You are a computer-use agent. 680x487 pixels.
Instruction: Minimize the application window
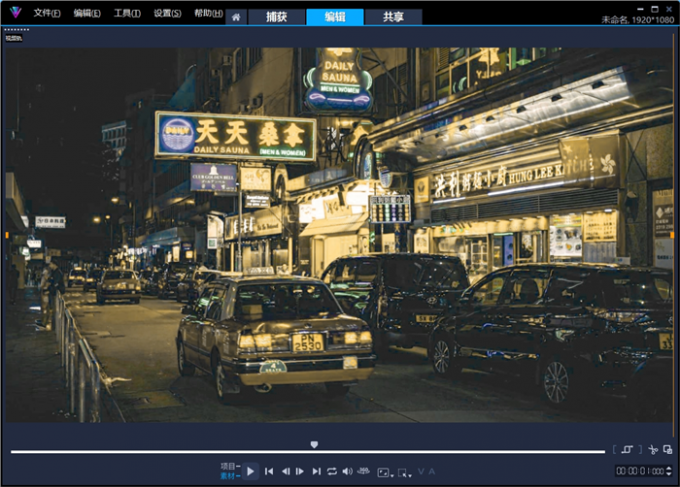click(641, 9)
